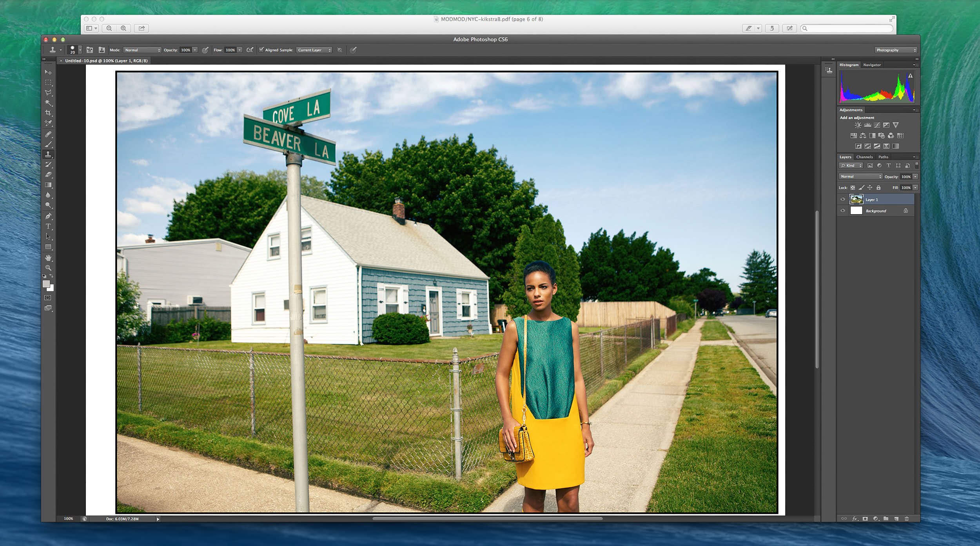Uncheck the Aligned checkbox

261,50
